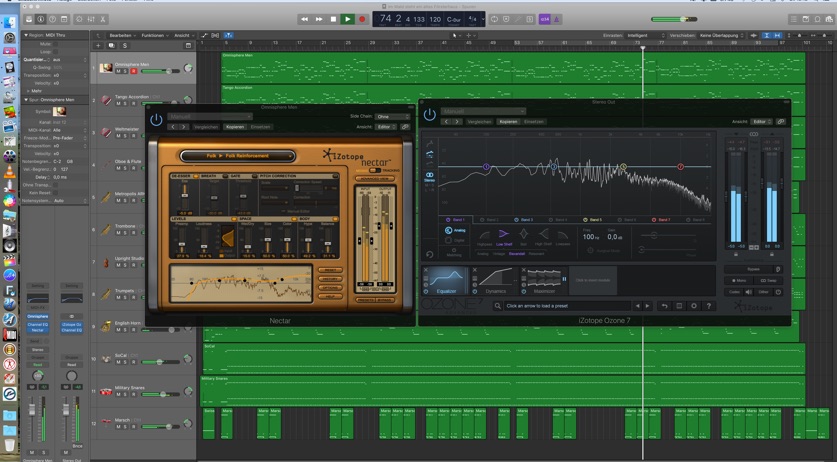This screenshot has height=462, width=837.
Task: Open the Dynamics module in Ozone
Action: pos(495,281)
